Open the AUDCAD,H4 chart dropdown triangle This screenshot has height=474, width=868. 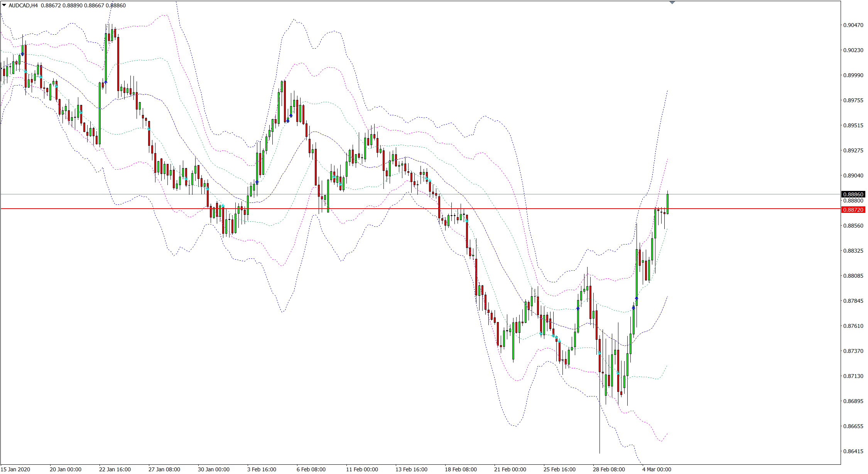(4, 5)
